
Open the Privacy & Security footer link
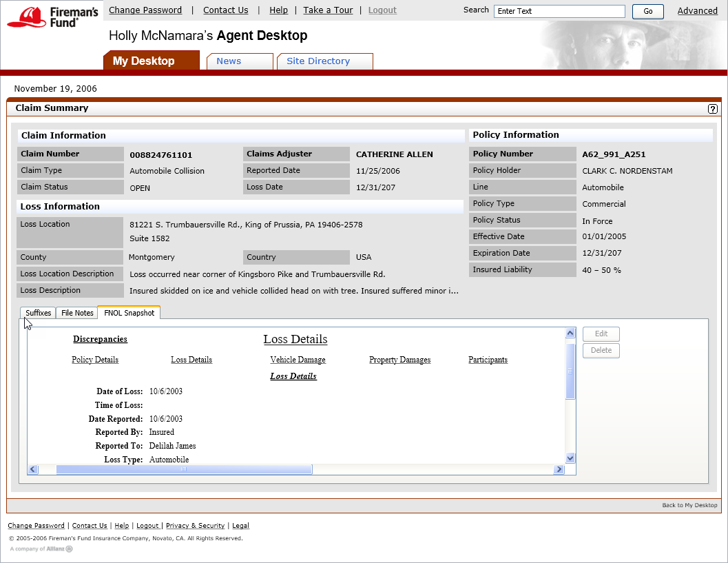point(195,525)
